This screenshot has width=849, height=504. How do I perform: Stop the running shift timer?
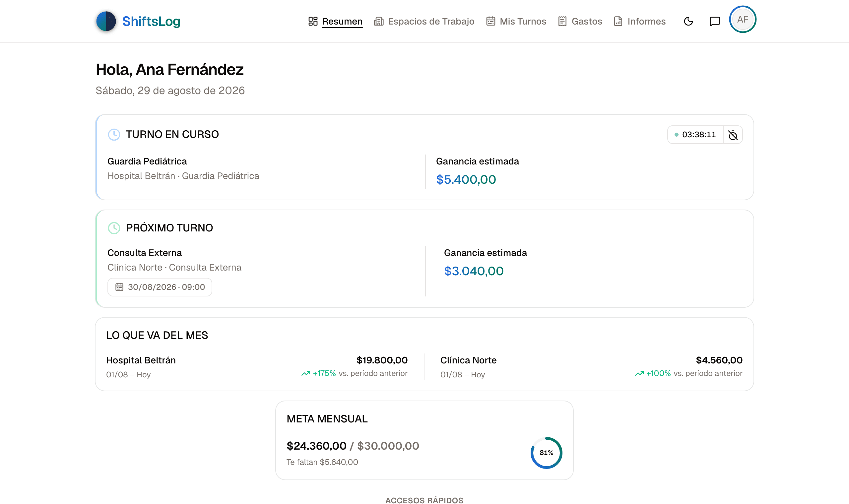point(733,135)
